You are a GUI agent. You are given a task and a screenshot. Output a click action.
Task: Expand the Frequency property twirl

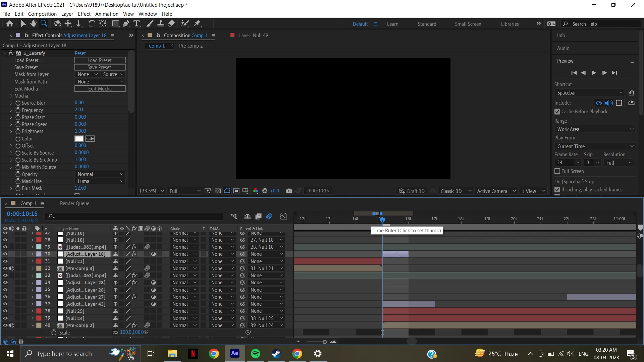click(x=11, y=110)
